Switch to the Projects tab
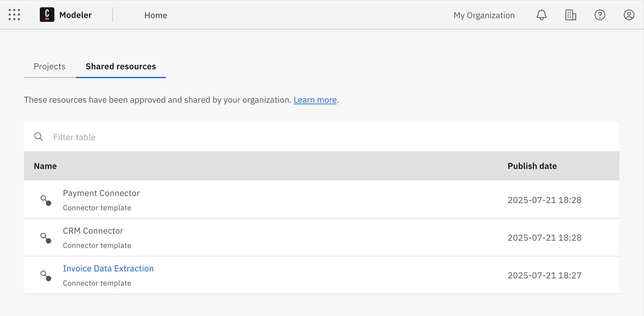This screenshot has width=644, height=316. coord(50,66)
